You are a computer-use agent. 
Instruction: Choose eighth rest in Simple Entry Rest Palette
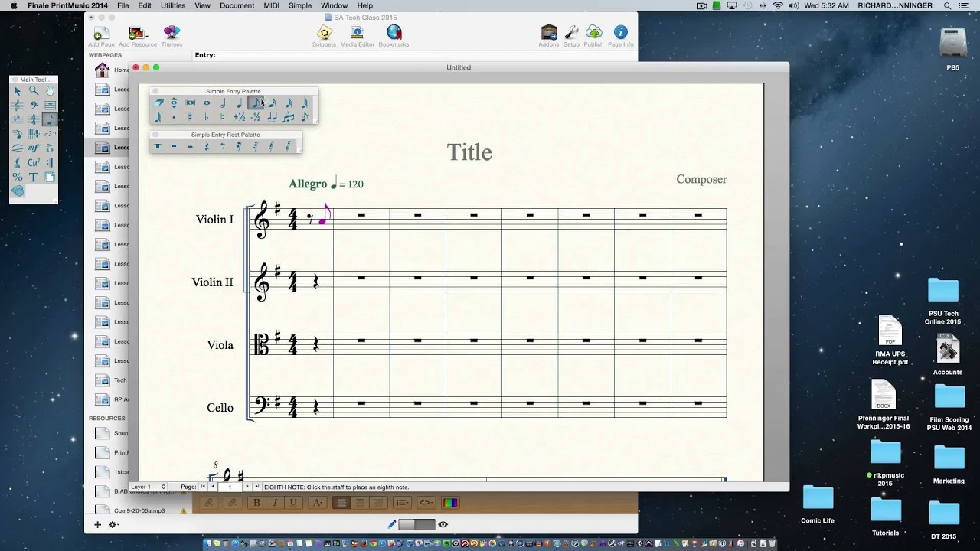tap(223, 145)
